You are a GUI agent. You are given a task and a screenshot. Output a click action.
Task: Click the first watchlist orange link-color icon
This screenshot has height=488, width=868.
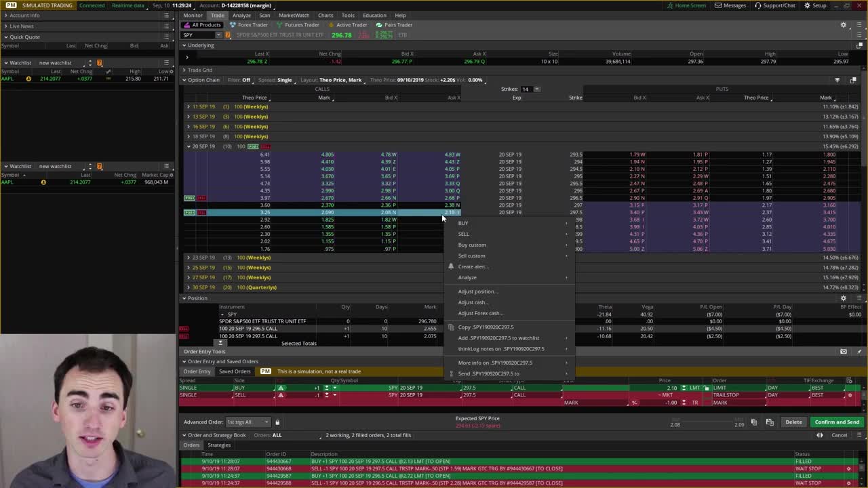pyautogui.click(x=99, y=63)
